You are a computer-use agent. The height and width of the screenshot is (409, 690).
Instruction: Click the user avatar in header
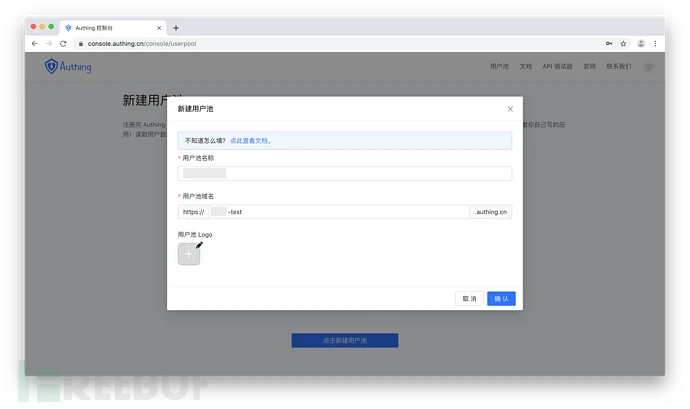[x=649, y=67]
